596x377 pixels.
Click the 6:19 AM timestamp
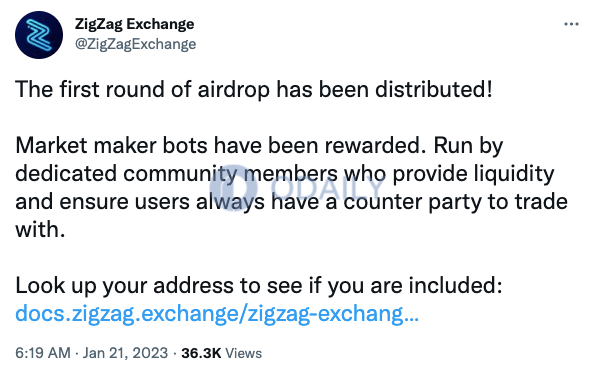pos(43,353)
